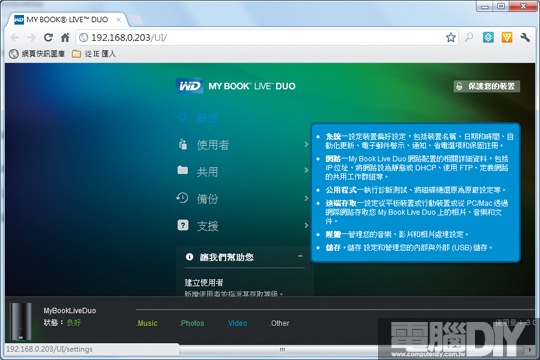Click the 支援 question mark icon
The height and width of the screenshot is (360, 540).
[183, 225]
